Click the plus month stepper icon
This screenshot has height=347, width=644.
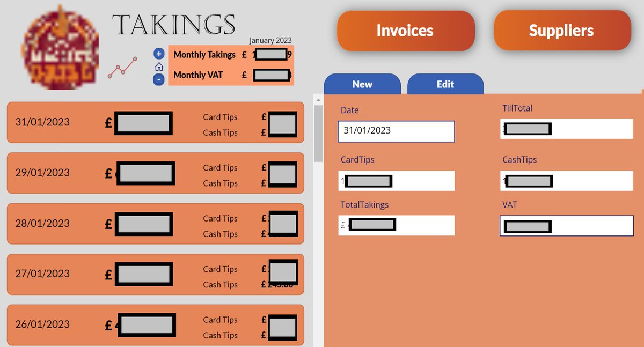coord(159,54)
